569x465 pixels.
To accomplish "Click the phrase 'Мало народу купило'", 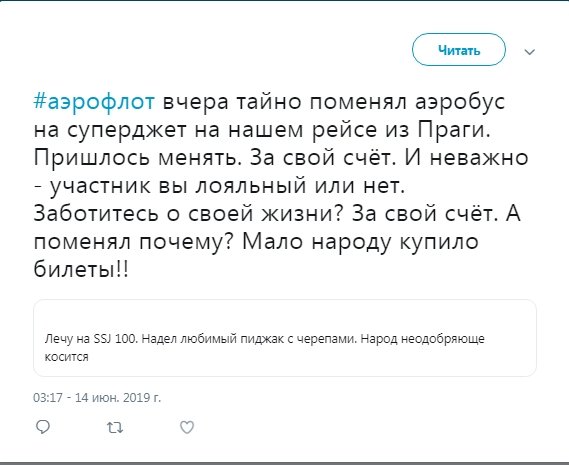I will [x=360, y=241].
